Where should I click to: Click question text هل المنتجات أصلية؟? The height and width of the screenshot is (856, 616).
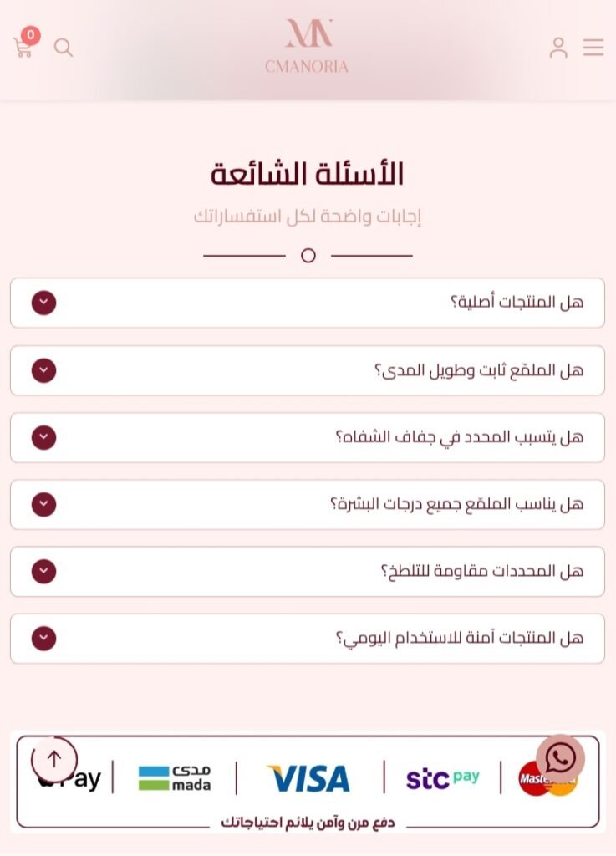[517, 303]
